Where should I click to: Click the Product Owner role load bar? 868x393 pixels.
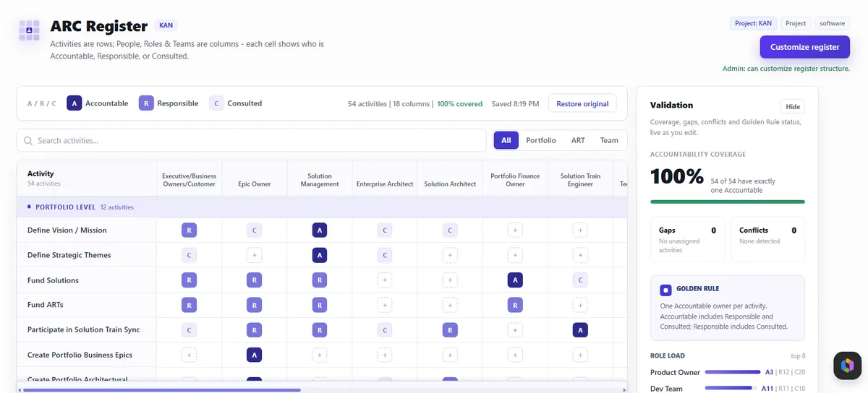tap(732, 372)
